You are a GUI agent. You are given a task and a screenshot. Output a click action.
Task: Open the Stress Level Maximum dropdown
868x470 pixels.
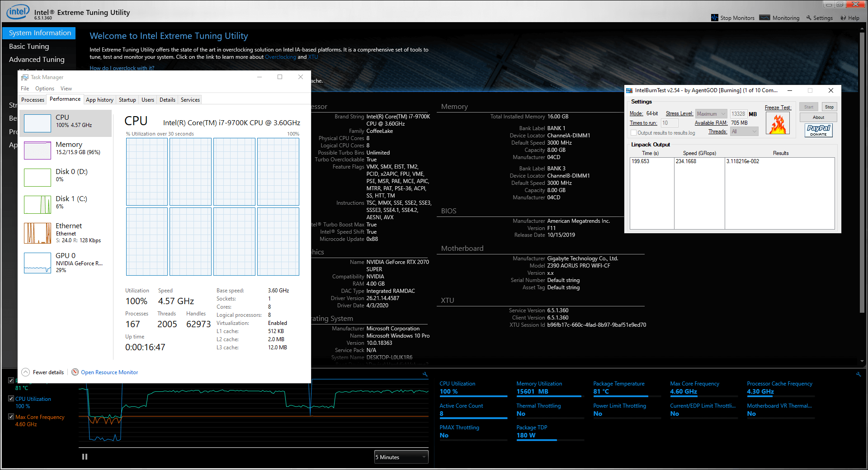point(711,114)
